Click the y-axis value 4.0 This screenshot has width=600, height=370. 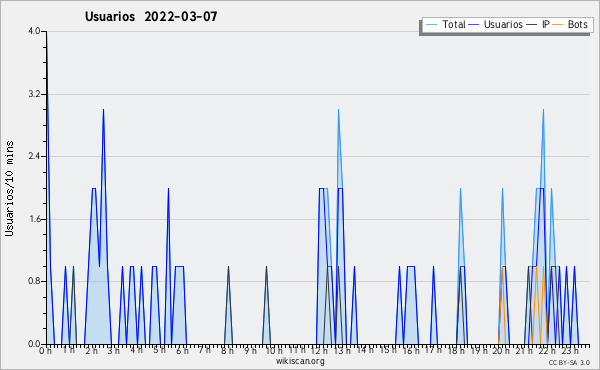[x=34, y=31]
